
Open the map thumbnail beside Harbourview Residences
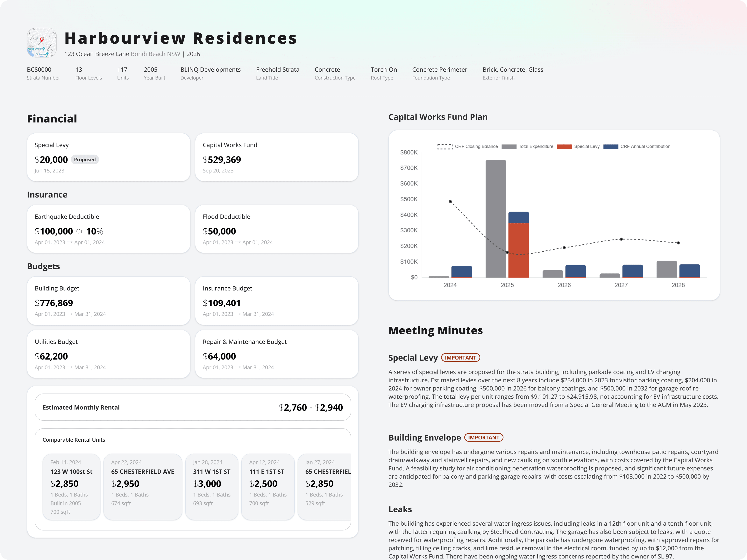42,43
